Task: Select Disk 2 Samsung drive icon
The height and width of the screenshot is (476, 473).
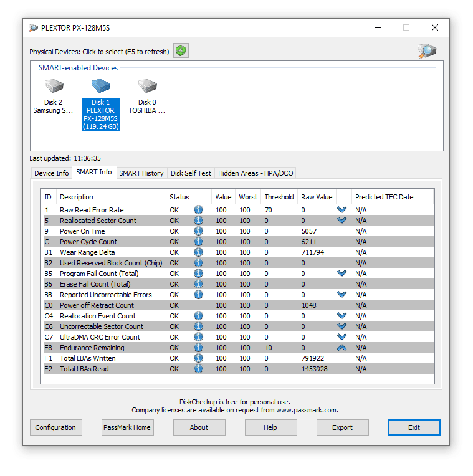Action: pos(54,86)
